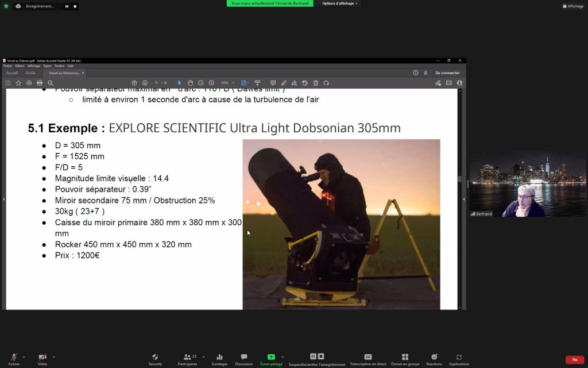The image size is (588, 368).
Task: Select the arrow selection tool
Action: pos(180,83)
